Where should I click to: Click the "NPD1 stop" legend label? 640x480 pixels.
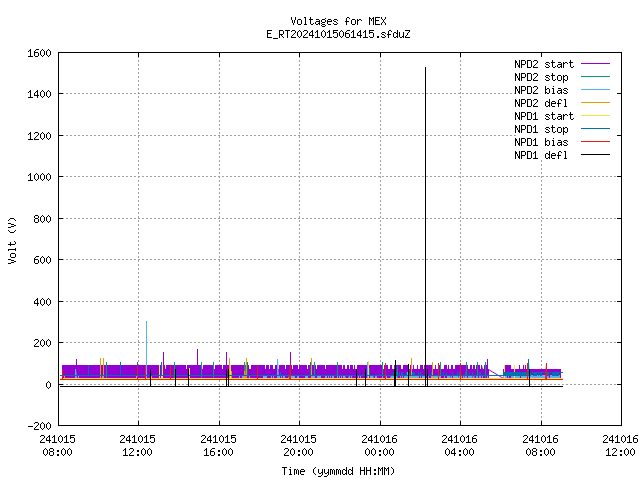pos(541,129)
